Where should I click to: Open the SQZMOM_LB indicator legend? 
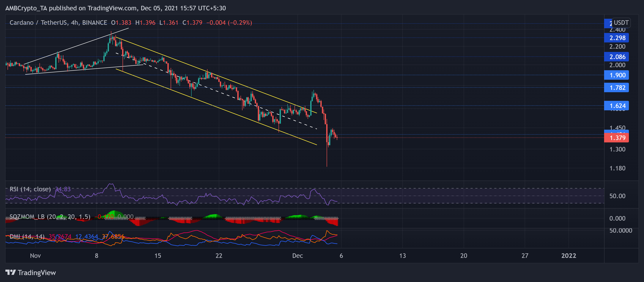[49, 217]
